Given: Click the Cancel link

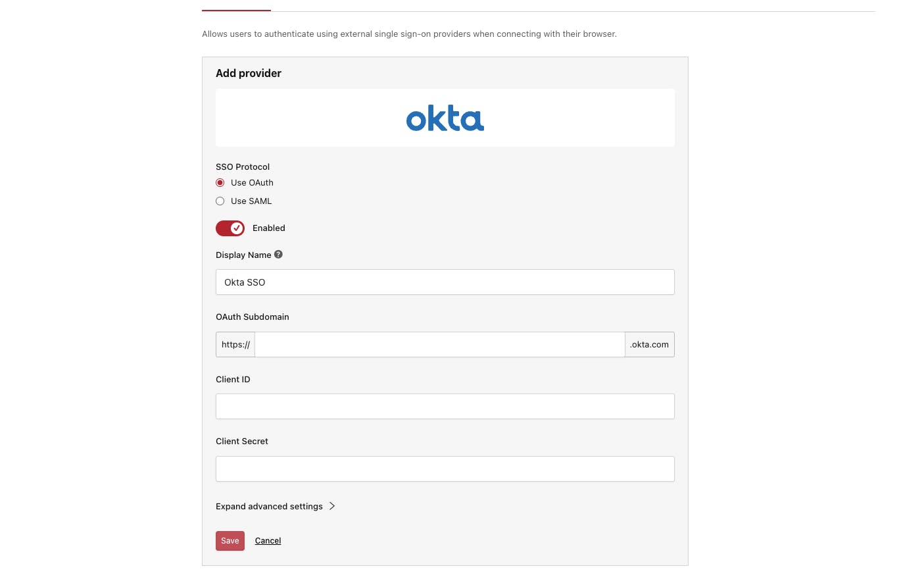Looking at the screenshot, I should tap(268, 541).
